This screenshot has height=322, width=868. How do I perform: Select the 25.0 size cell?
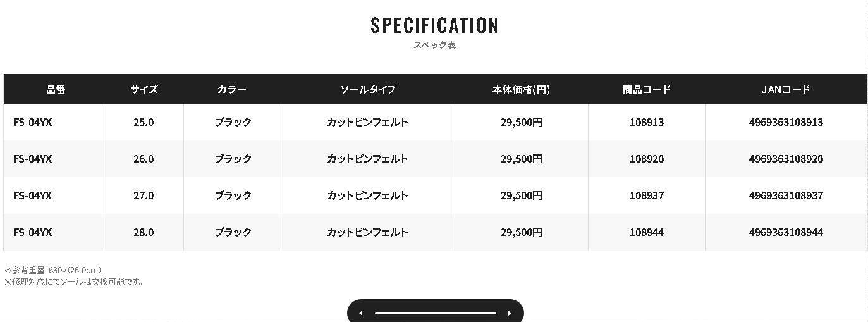pos(144,122)
